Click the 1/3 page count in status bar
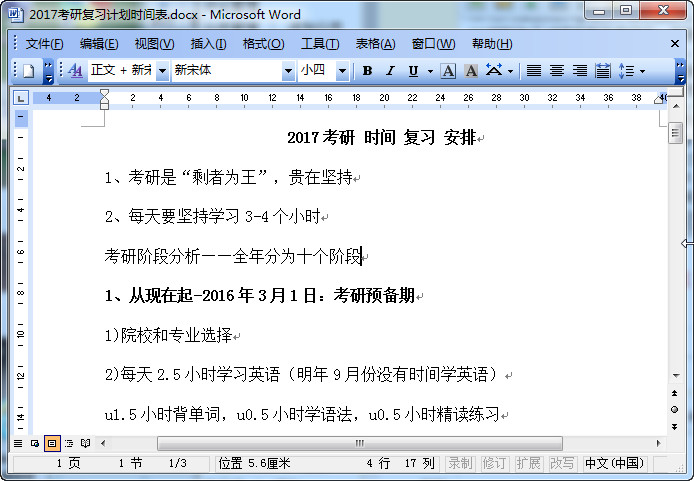Image resolution: width=694 pixels, height=481 pixels. [x=177, y=463]
